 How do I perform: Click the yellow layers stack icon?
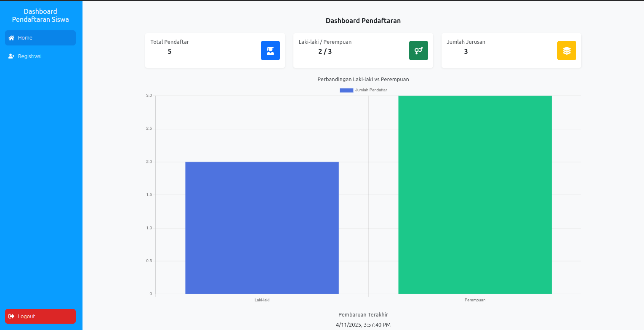(x=567, y=51)
